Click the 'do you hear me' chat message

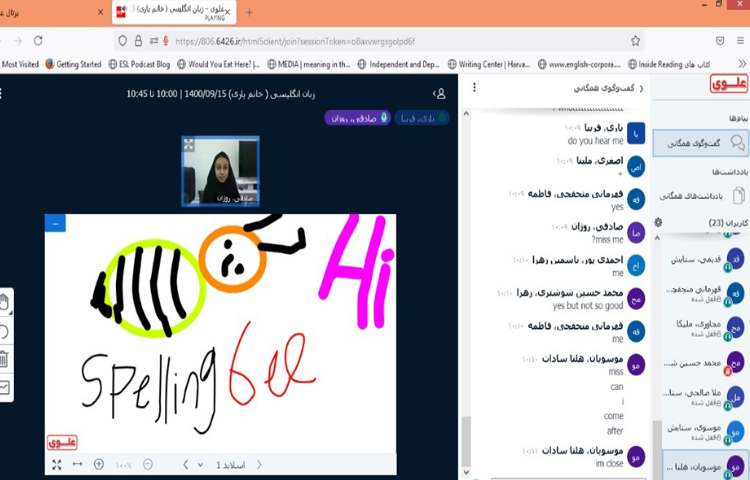tap(596, 141)
